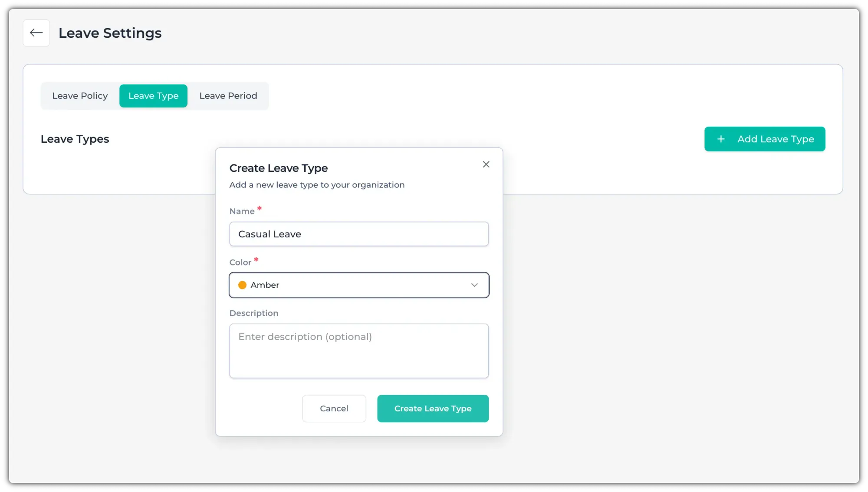Image resolution: width=868 pixels, height=492 pixels.
Task: Click the Leave Settings page title
Action: (110, 33)
